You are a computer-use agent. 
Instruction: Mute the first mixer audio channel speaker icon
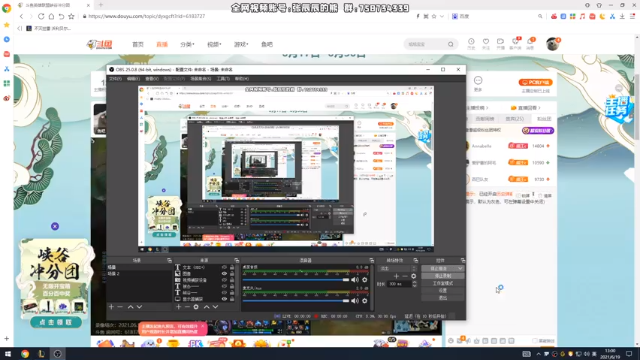[355, 280]
